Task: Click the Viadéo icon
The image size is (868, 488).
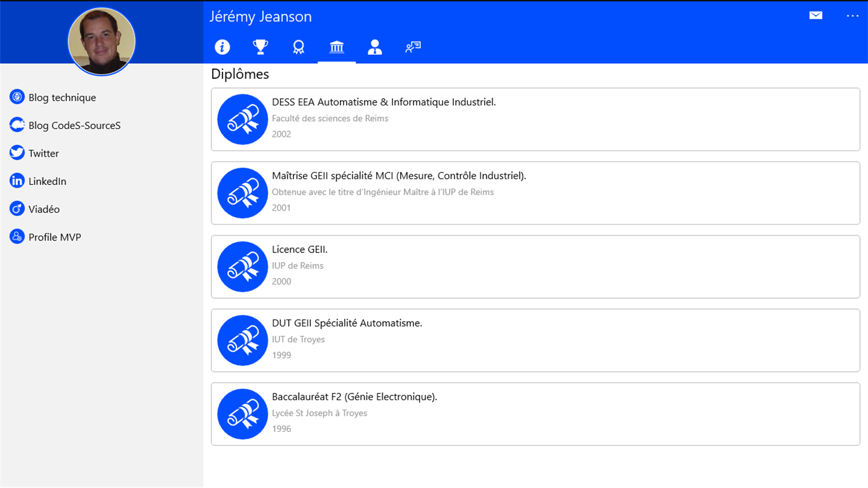Action: click(x=17, y=209)
